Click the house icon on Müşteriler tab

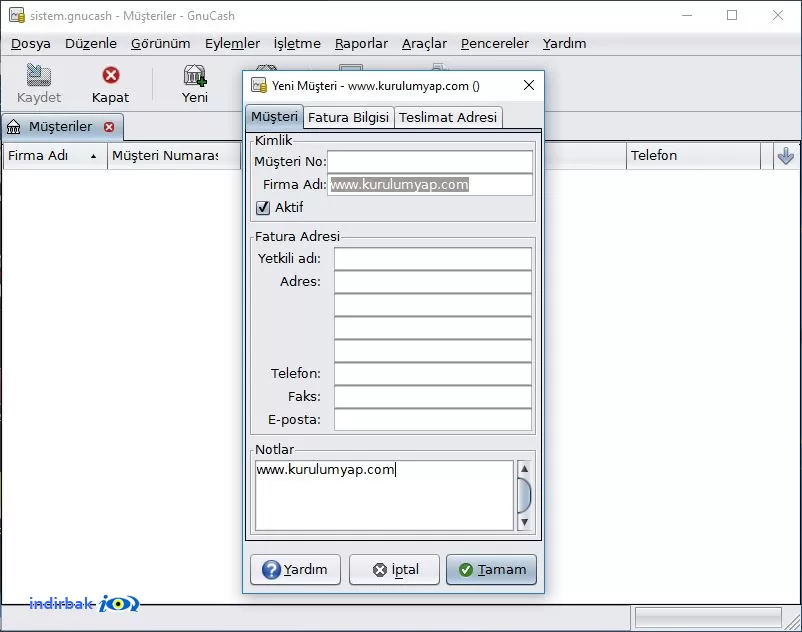14,127
